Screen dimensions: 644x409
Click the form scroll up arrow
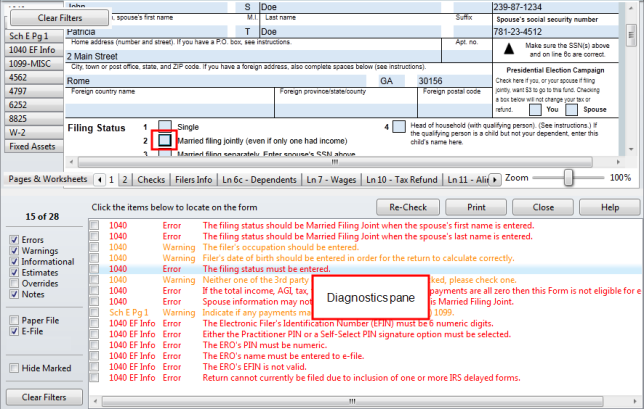coord(631,7)
